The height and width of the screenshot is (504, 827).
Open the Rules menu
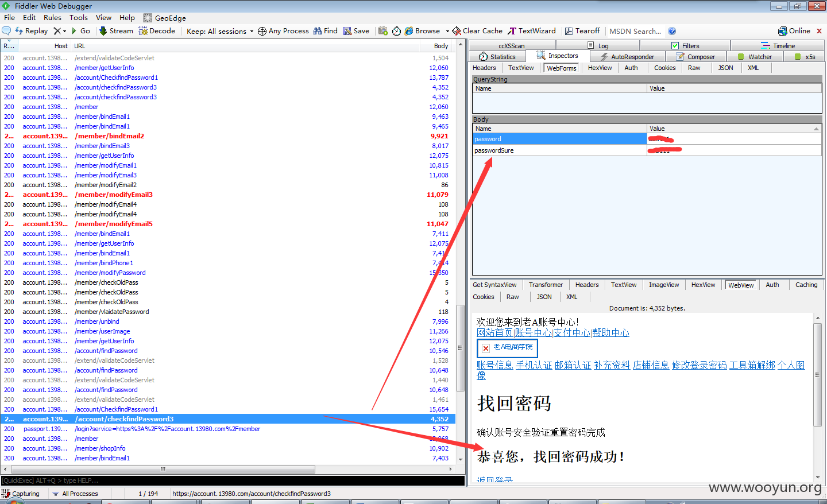tap(52, 18)
